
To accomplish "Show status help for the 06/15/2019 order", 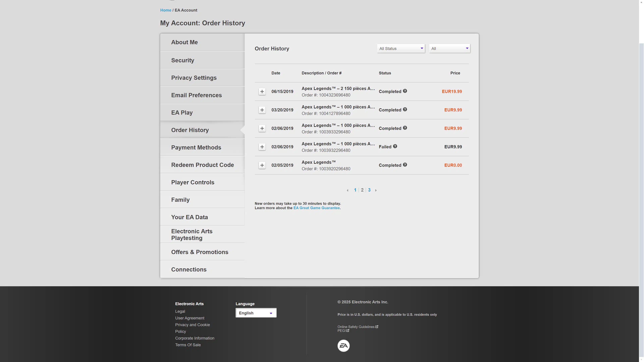I will (405, 91).
